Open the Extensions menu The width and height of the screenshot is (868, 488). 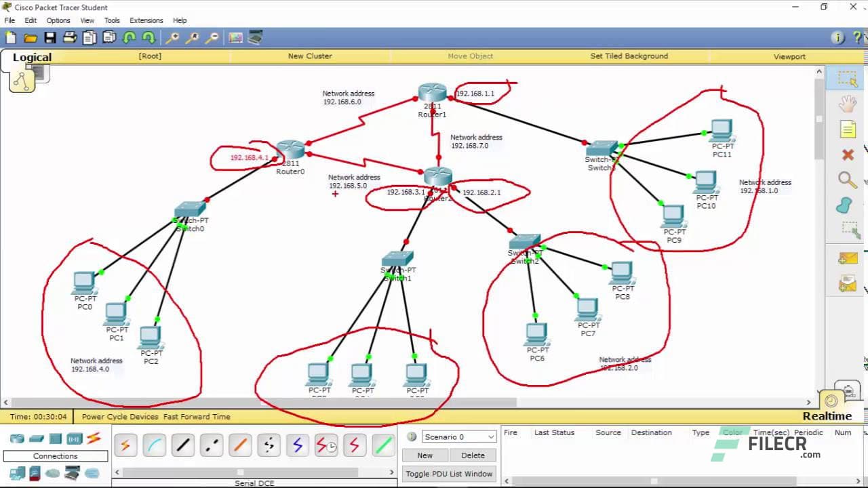point(146,20)
